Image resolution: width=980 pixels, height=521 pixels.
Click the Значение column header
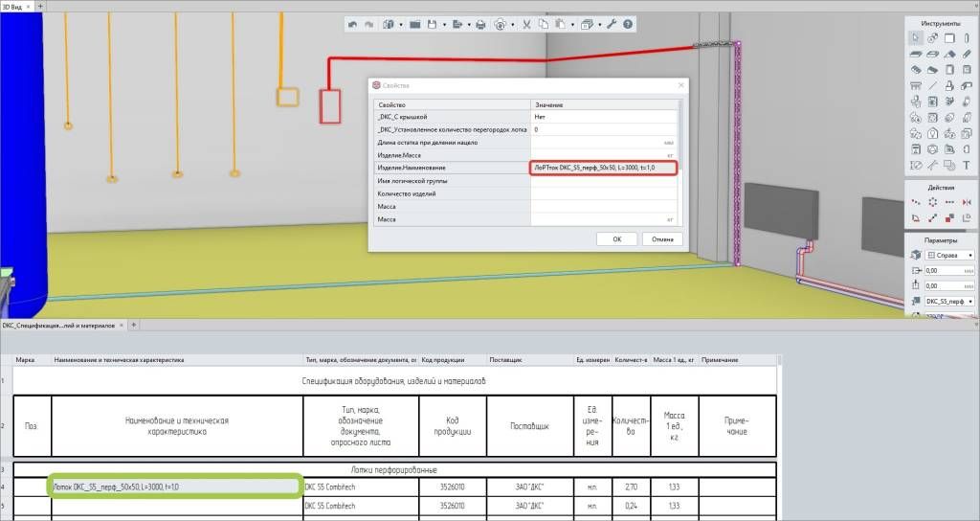click(x=604, y=104)
